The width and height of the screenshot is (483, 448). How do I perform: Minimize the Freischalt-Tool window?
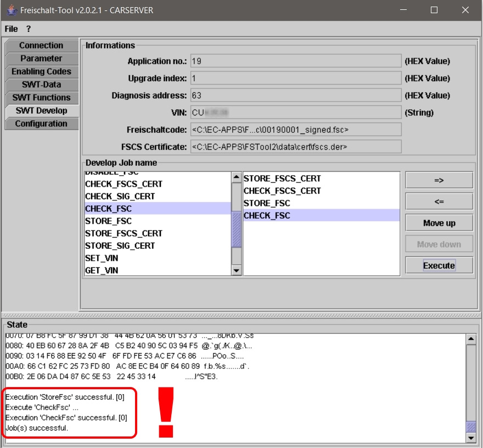403,10
